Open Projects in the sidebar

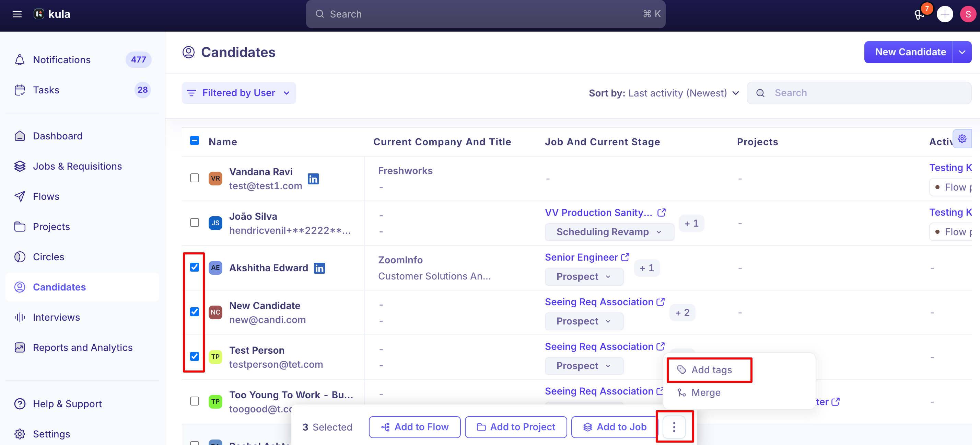pyautogui.click(x=82, y=227)
